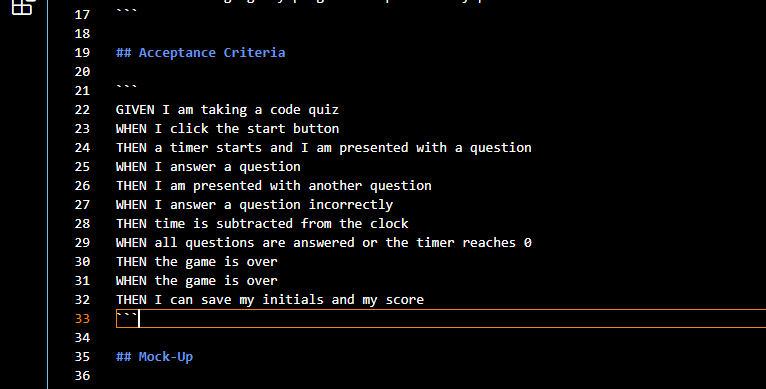Click 'THEN I am presented with another question'
The image size is (766, 389).
(274, 186)
